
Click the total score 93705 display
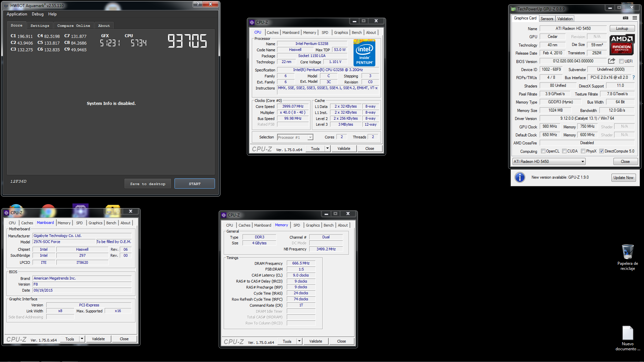tap(187, 41)
